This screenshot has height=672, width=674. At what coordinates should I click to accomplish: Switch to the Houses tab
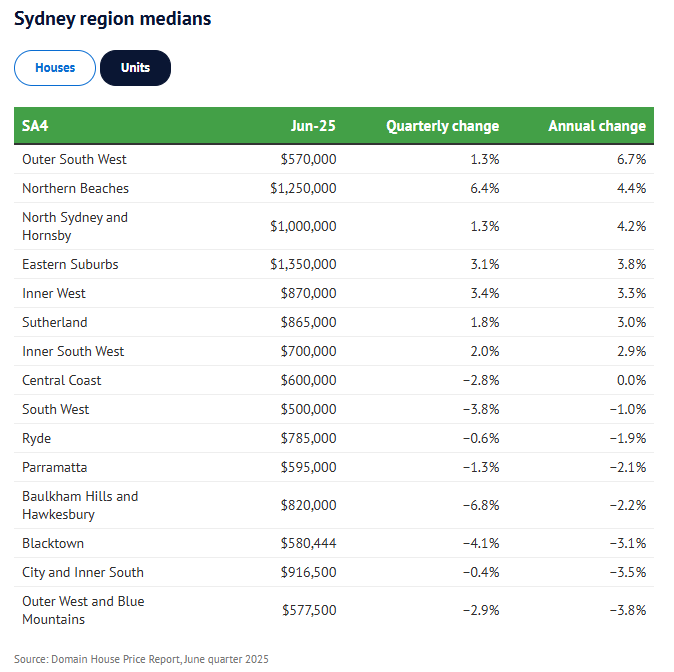[55, 68]
